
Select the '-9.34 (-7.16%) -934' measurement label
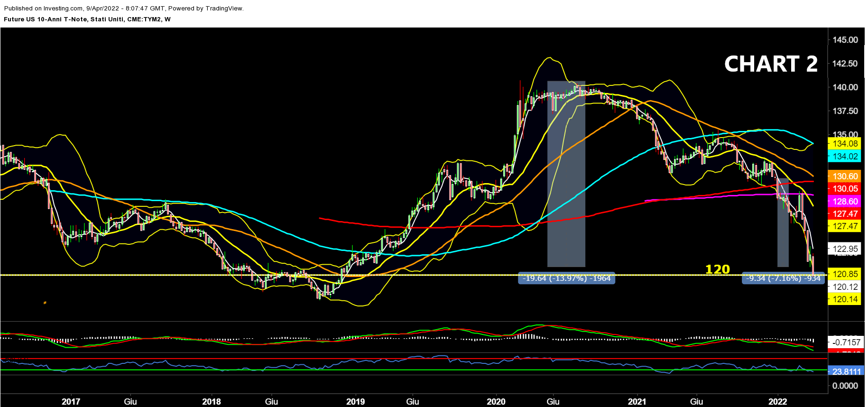(783, 278)
